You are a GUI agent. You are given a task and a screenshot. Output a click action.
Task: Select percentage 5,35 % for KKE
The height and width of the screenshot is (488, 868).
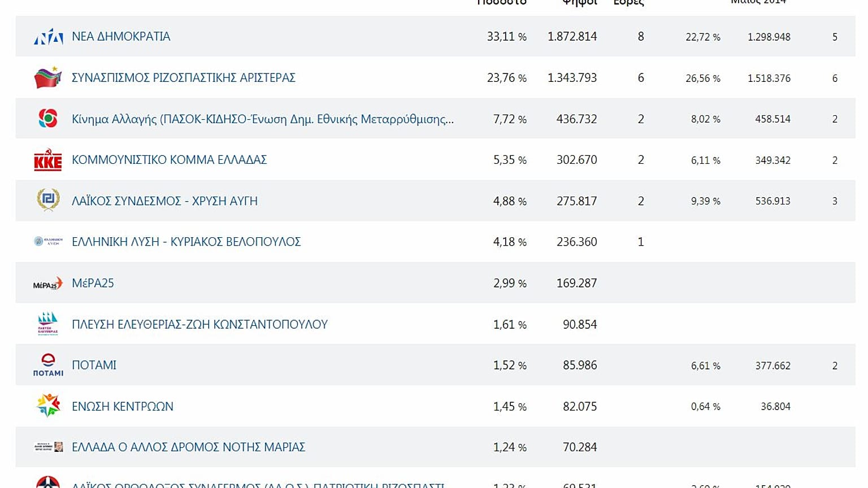510,160
